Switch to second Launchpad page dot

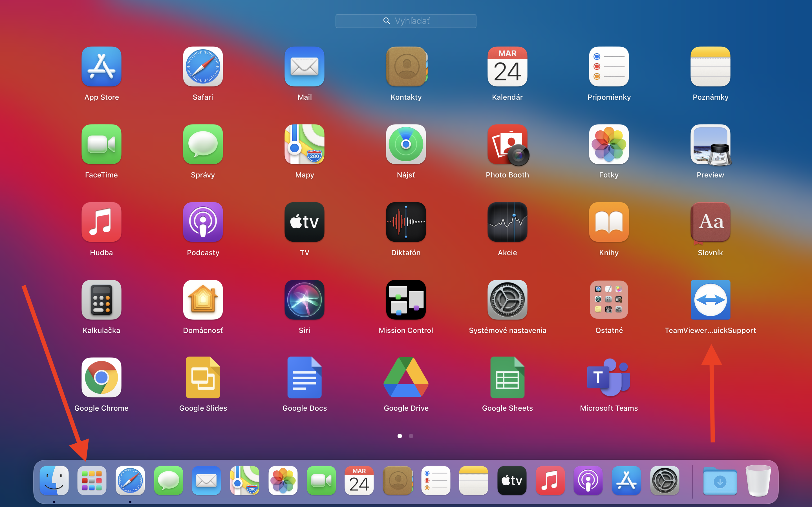[x=411, y=436]
